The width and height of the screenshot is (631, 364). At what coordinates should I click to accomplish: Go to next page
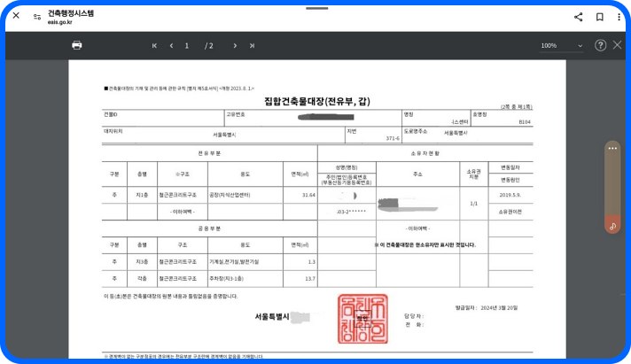(x=235, y=45)
